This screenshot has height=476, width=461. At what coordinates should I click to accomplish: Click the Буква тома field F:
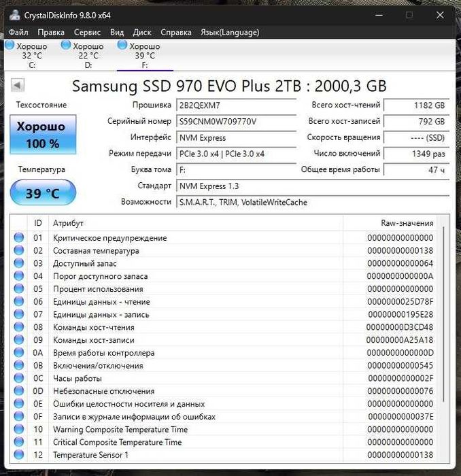(236, 170)
